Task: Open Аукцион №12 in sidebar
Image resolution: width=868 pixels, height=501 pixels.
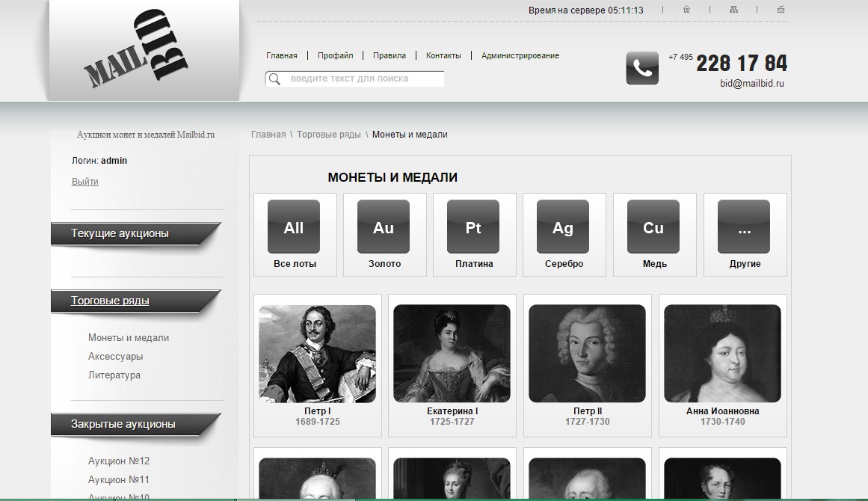Action: point(118,461)
